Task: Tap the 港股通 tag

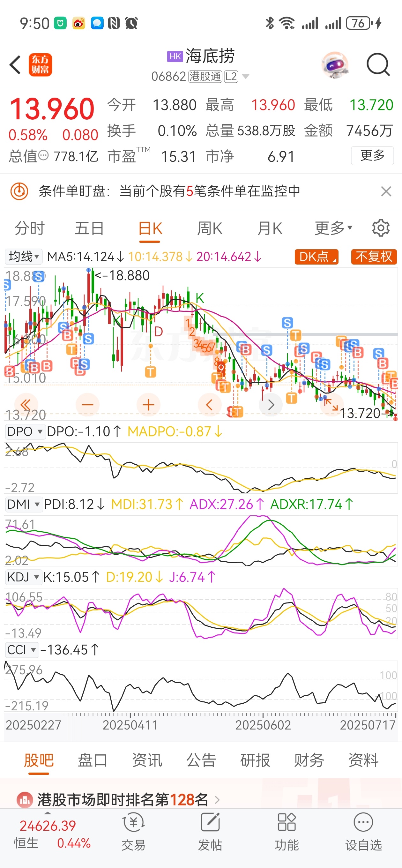Action: [x=205, y=77]
